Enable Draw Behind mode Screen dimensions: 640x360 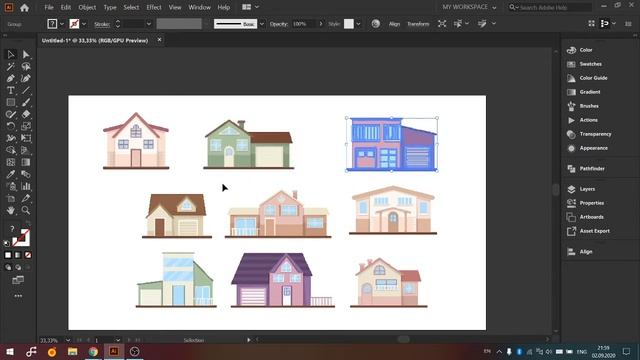point(18,267)
